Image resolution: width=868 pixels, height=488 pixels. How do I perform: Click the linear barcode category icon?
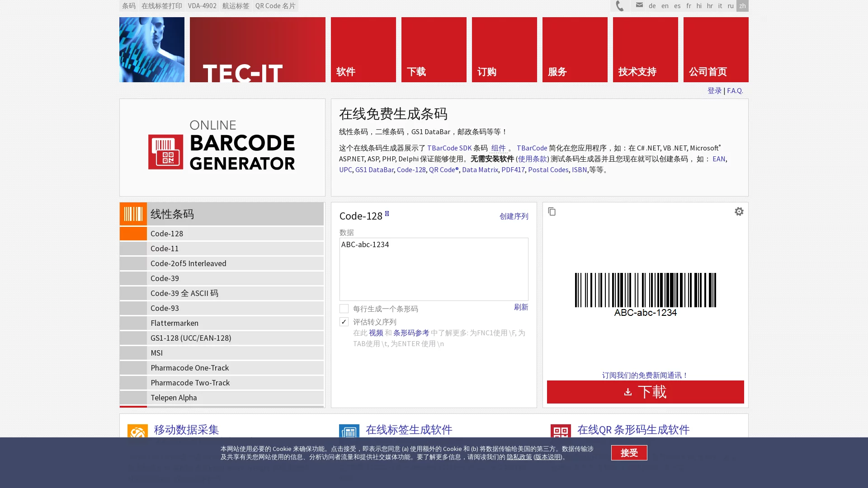(x=133, y=214)
